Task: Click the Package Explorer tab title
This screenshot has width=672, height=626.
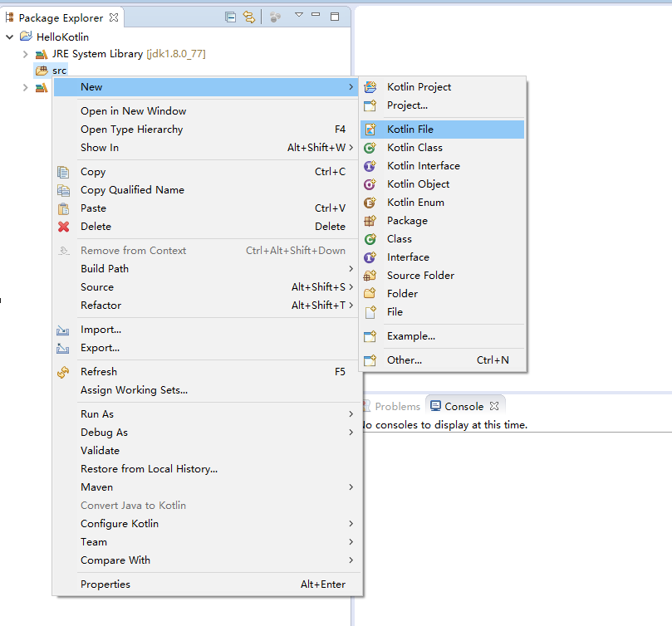Action: pyautogui.click(x=61, y=18)
